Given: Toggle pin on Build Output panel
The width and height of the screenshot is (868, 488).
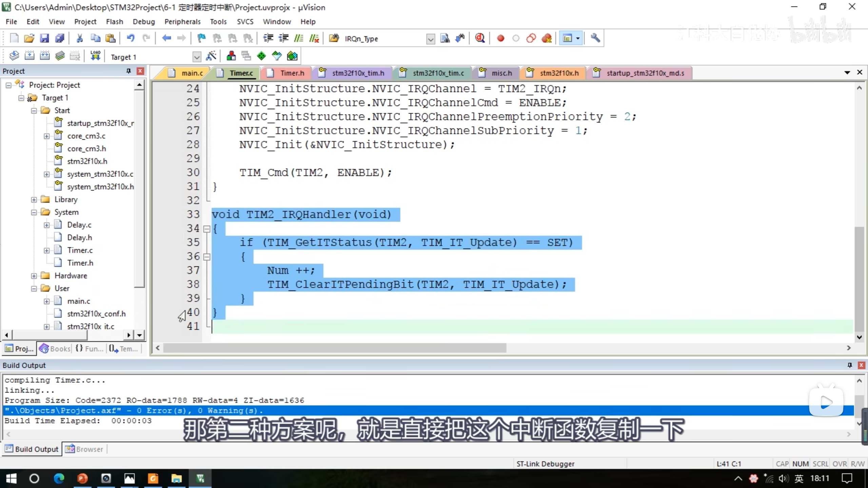Looking at the screenshot, I should pos(850,365).
